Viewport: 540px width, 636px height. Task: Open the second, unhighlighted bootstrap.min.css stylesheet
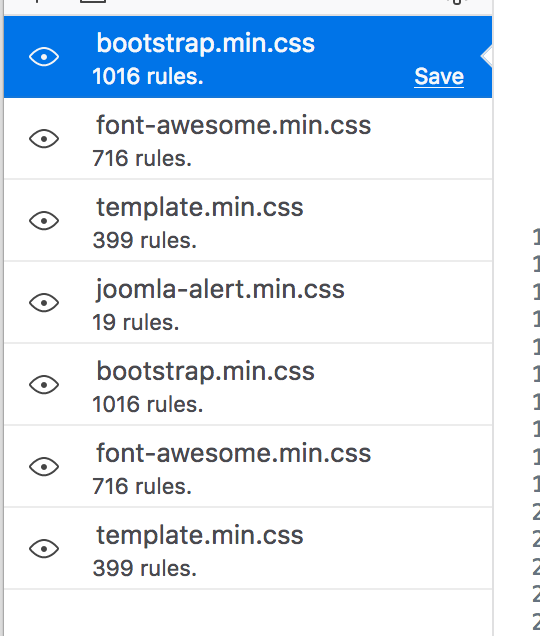pyautogui.click(x=205, y=371)
